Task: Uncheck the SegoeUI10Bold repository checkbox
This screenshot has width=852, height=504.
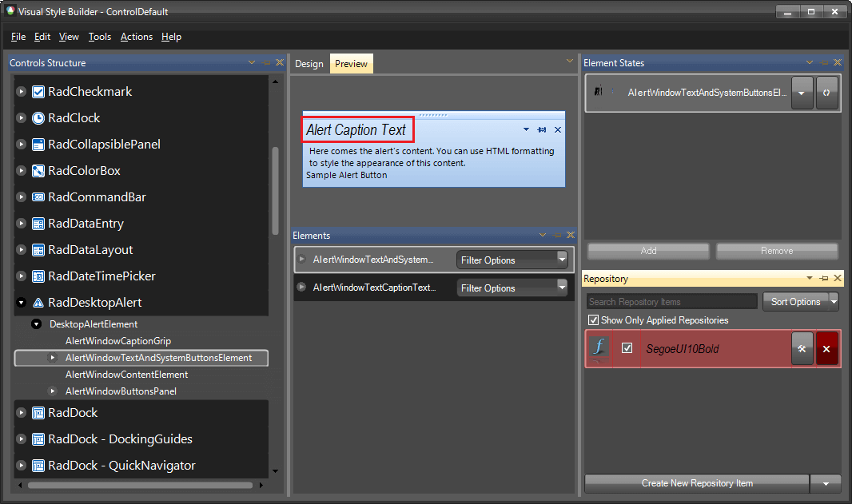Action: pyautogui.click(x=628, y=348)
